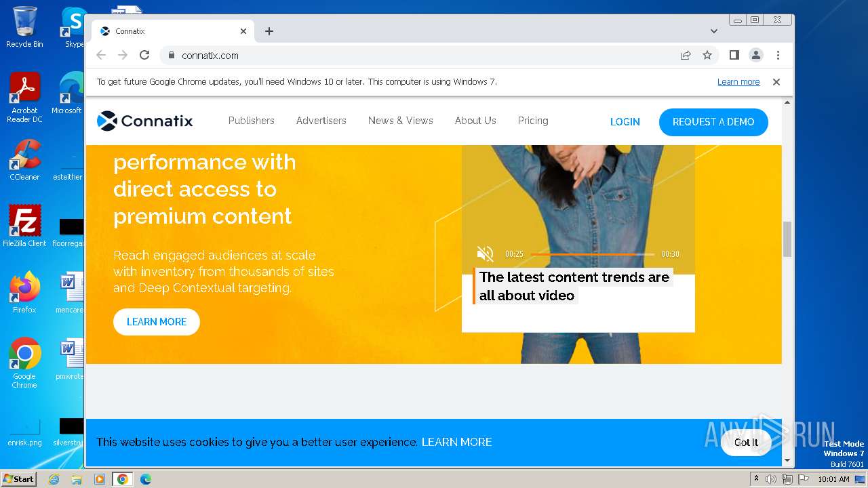Select Chrome in the taskbar

click(x=123, y=479)
